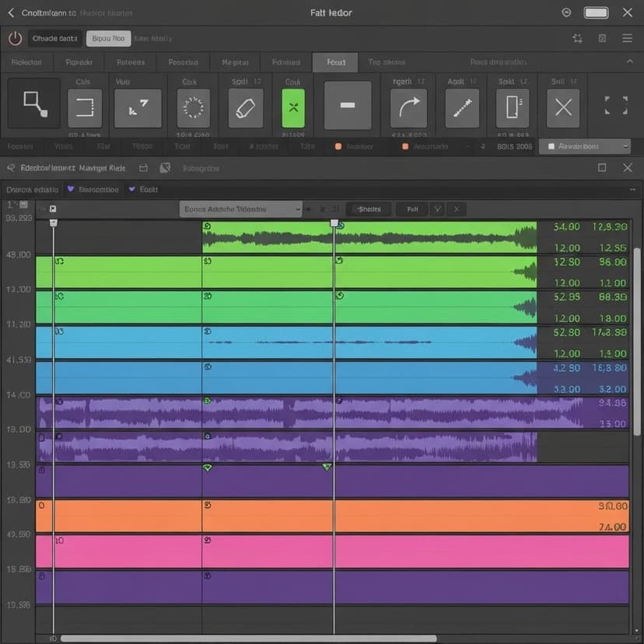This screenshot has height=644, width=644.
Task: Open the Megirat ribbon tab
Action: pos(235,62)
